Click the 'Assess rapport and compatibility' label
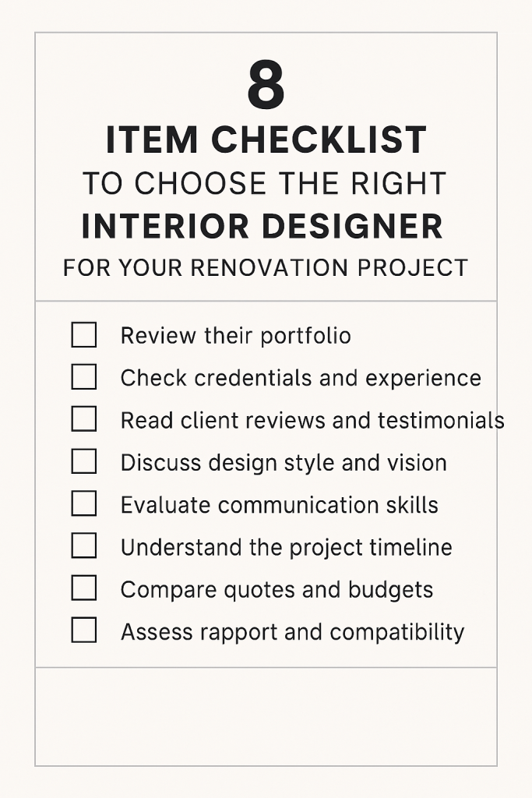 tap(292, 633)
